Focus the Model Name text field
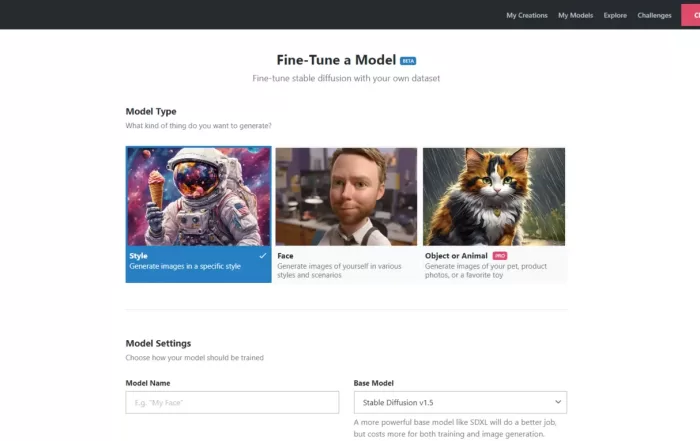The width and height of the screenshot is (700, 441). pos(232,403)
